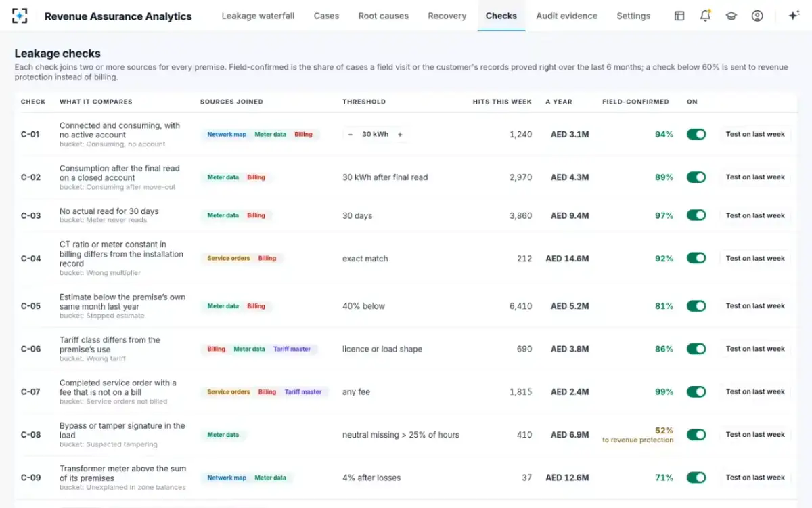Test check C-08 on last week
The image size is (812, 508).
[x=755, y=434]
